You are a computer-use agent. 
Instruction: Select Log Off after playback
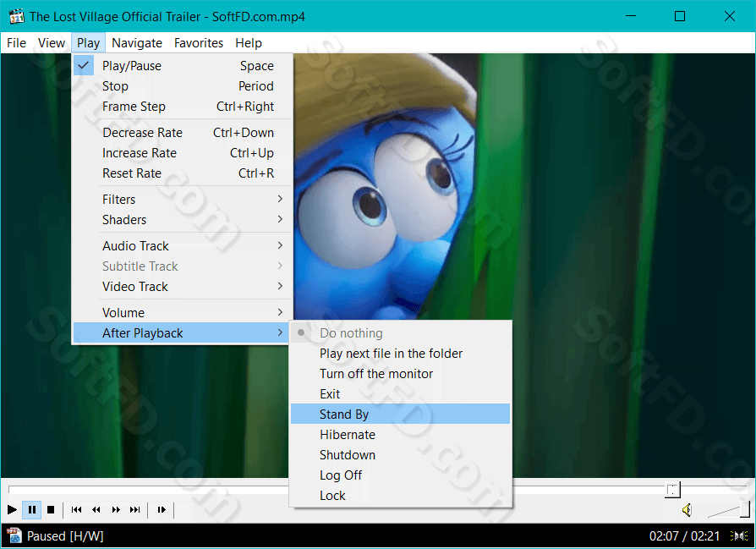(x=400, y=475)
